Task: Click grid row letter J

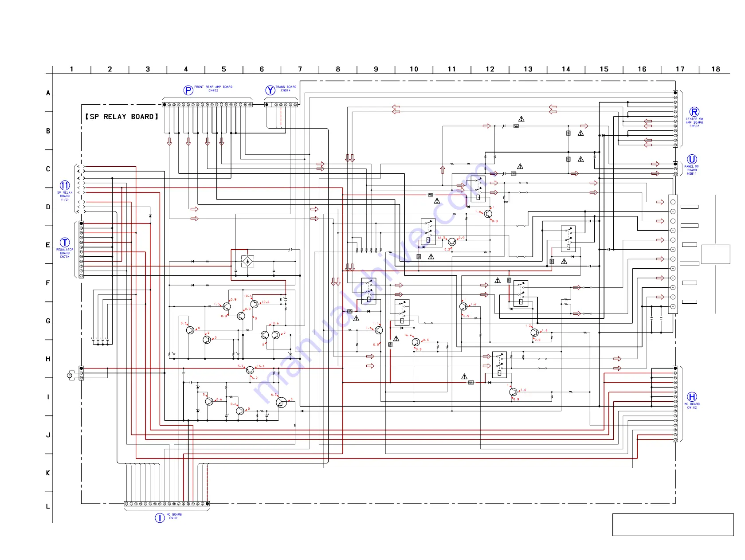Action: coord(48,435)
